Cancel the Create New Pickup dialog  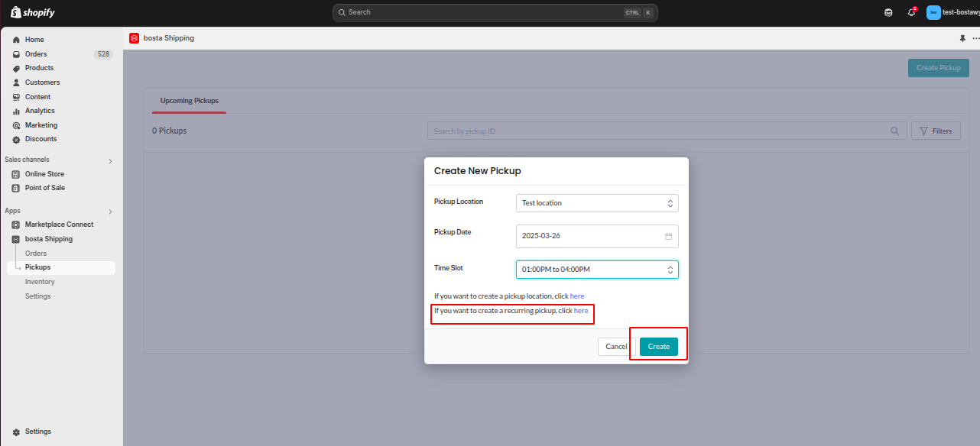click(x=616, y=347)
